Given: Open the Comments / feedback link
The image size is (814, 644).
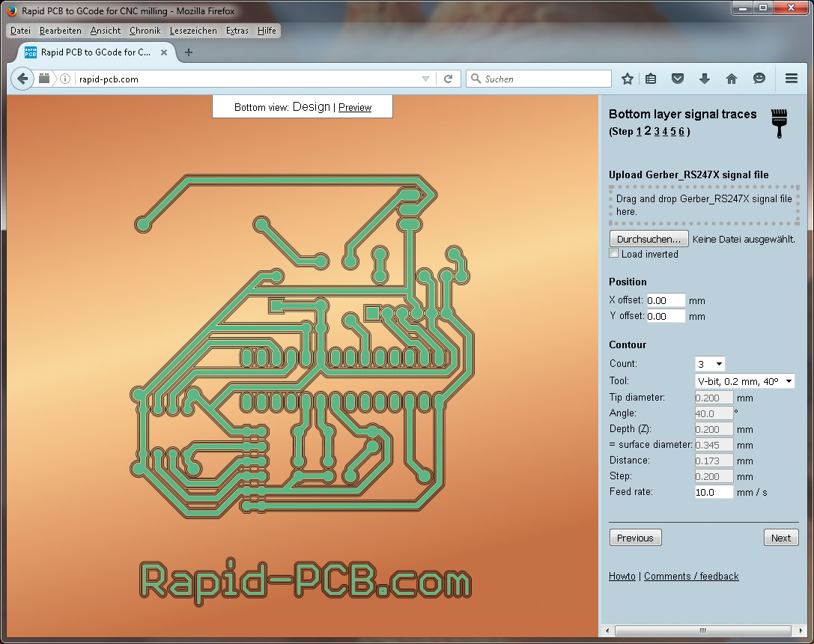Looking at the screenshot, I should tap(691, 576).
